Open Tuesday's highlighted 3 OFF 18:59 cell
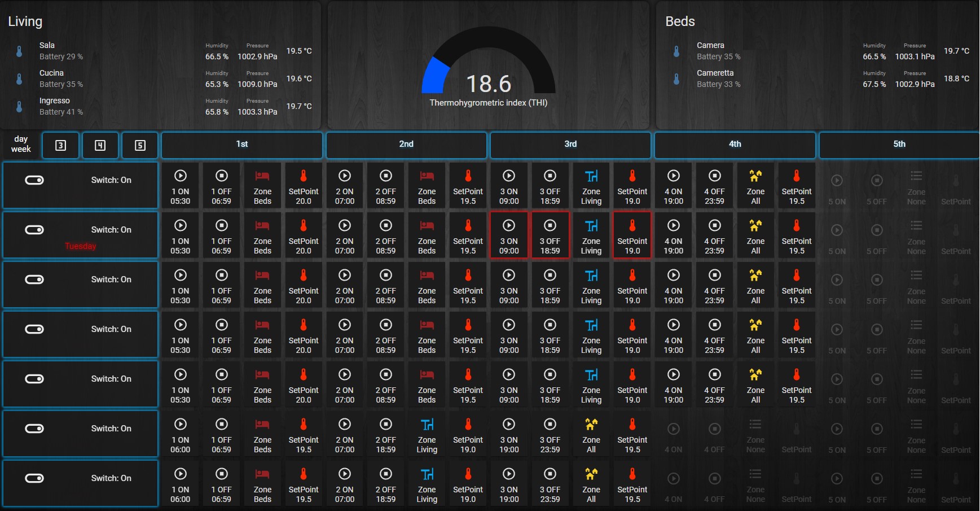 click(550, 235)
